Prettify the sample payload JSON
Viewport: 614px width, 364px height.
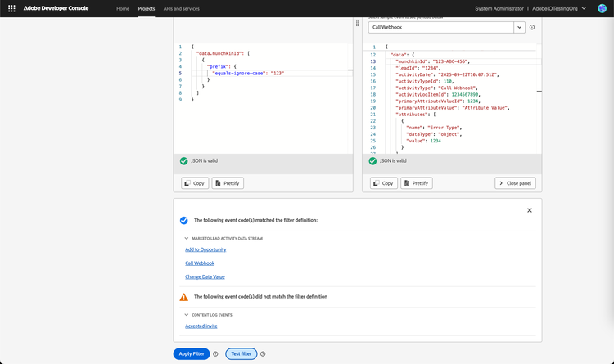(x=416, y=183)
